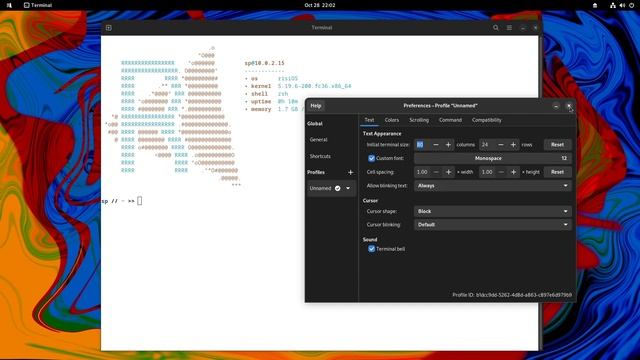Open the network status icon in top bar
This screenshot has width=640, height=360.
[613, 5]
